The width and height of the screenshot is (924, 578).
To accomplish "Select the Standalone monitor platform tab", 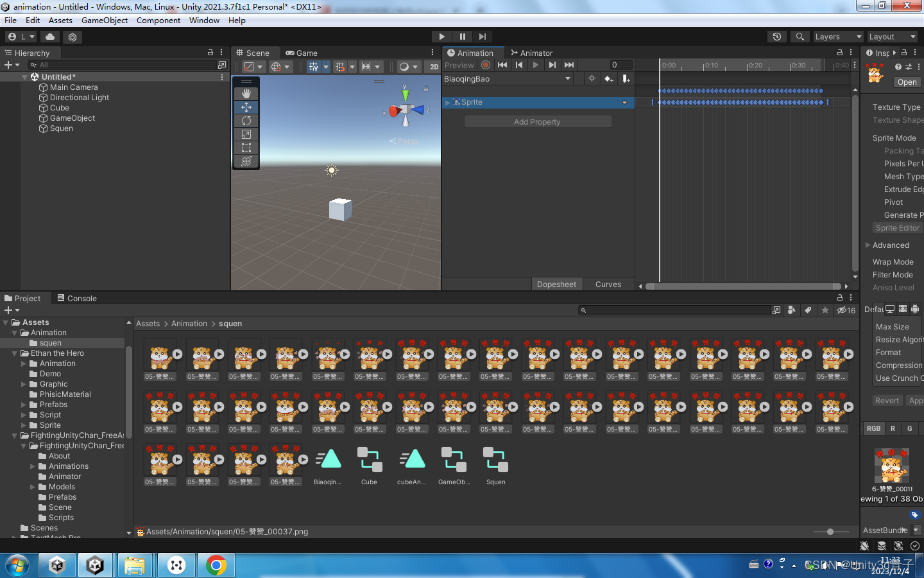I will pyautogui.click(x=890, y=309).
